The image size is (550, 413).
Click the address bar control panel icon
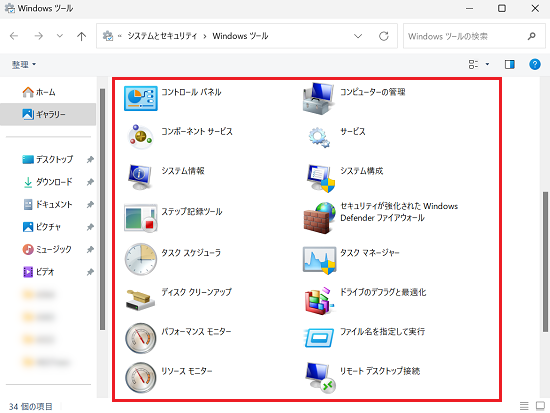[x=108, y=36]
